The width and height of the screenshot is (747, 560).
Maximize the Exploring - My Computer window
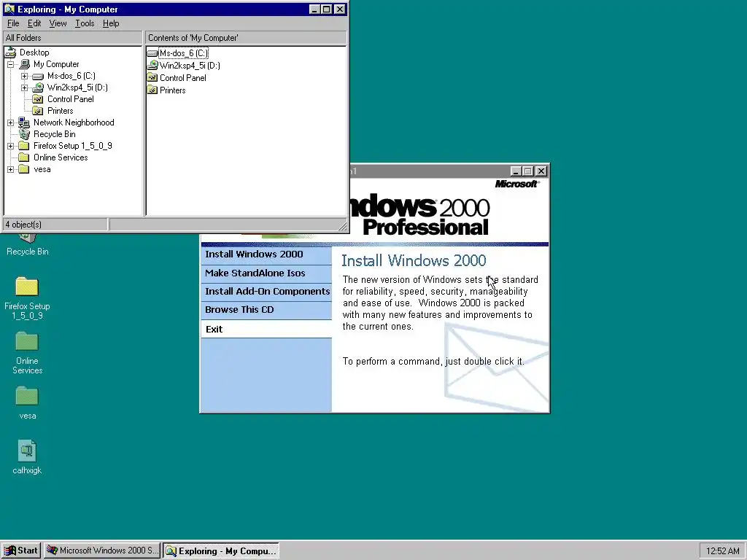326,9
